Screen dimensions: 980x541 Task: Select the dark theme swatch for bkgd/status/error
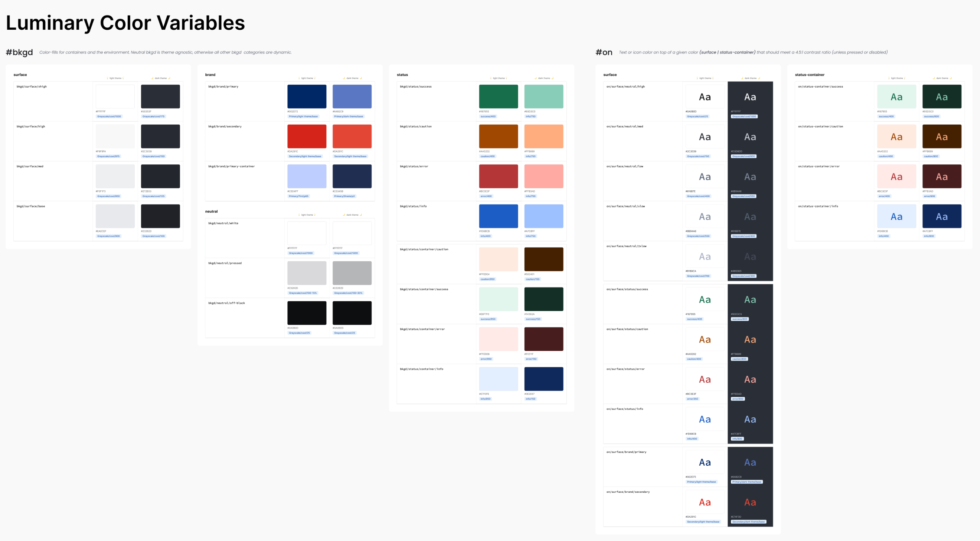point(544,176)
